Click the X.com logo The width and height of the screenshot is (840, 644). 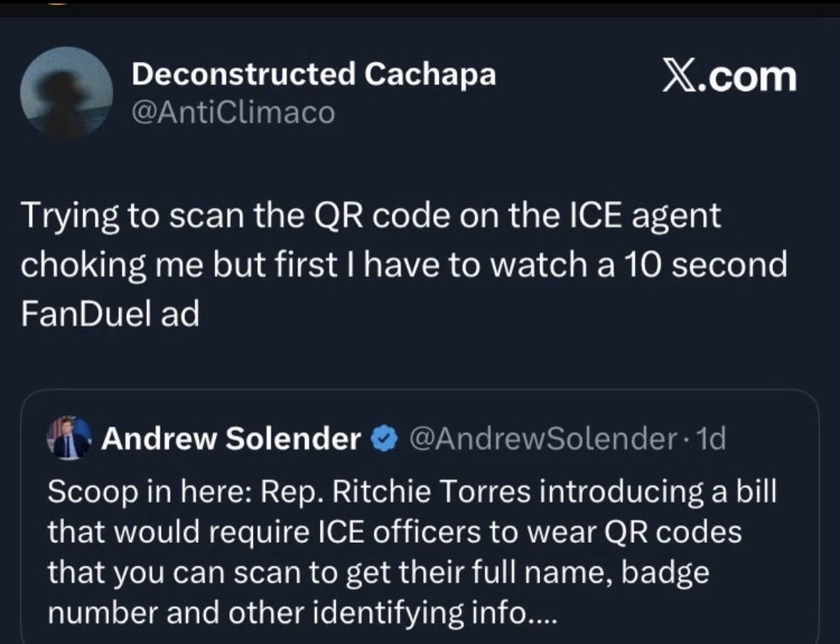(729, 76)
